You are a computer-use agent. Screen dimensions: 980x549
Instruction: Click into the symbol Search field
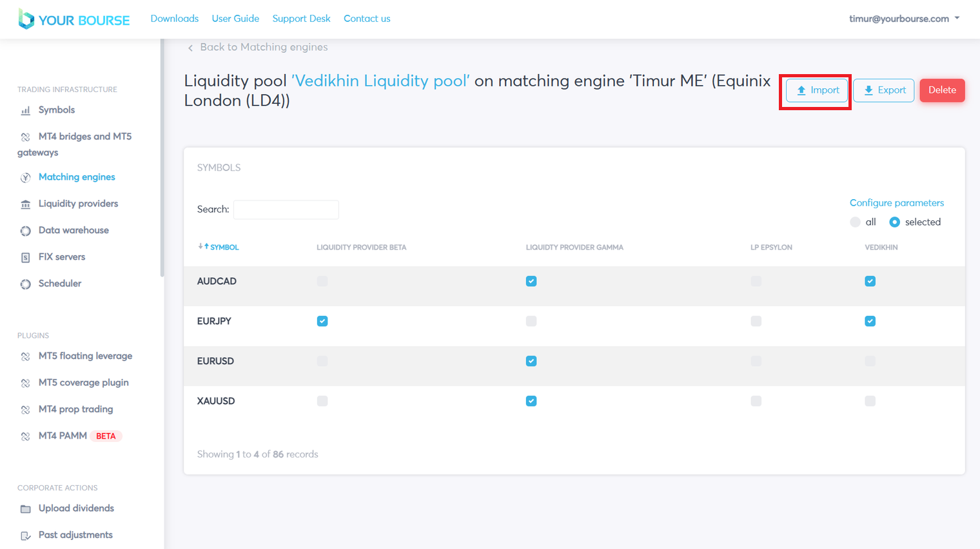[x=286, y=209]
